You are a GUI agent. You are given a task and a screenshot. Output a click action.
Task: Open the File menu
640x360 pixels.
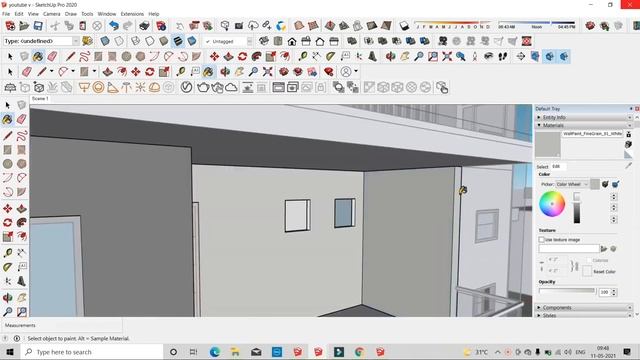click(6, 14)
